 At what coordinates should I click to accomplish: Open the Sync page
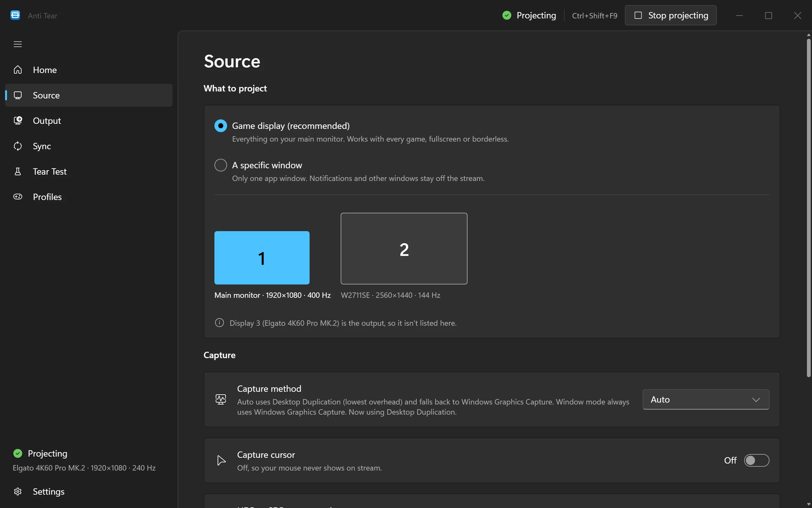[88, 146]
